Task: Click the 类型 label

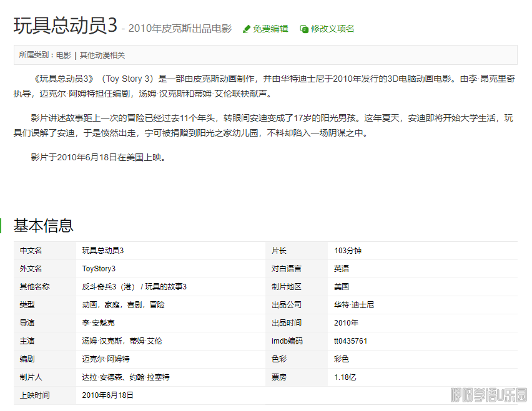Action: [27, 305]
